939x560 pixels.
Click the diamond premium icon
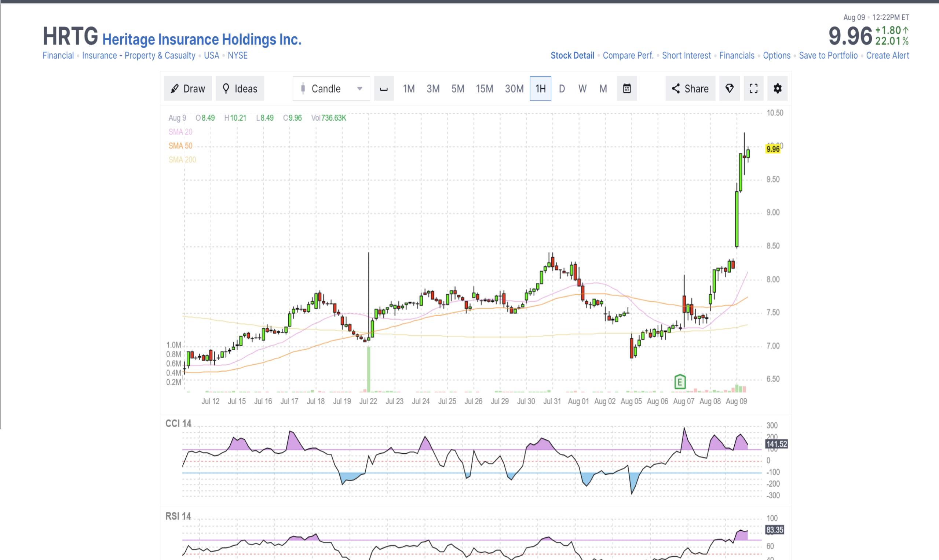729,89
